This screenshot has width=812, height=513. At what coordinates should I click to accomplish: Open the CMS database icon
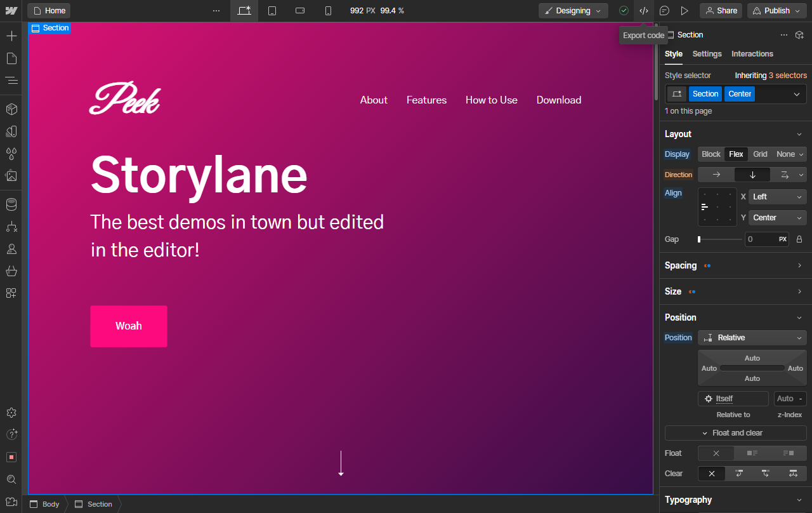[x=11, y=204]
